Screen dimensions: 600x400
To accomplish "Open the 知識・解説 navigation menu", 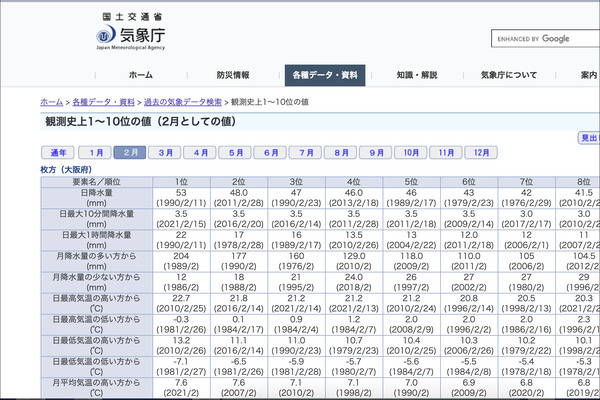I will (417, 75).
